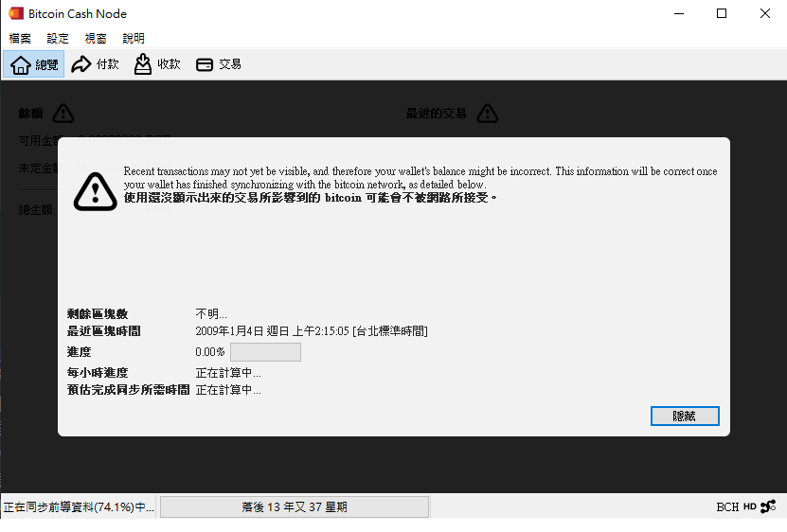This screenshot has height=532, width=787.
Task: Open the 設定 (Settings) menu
Action: click(58, 38)
